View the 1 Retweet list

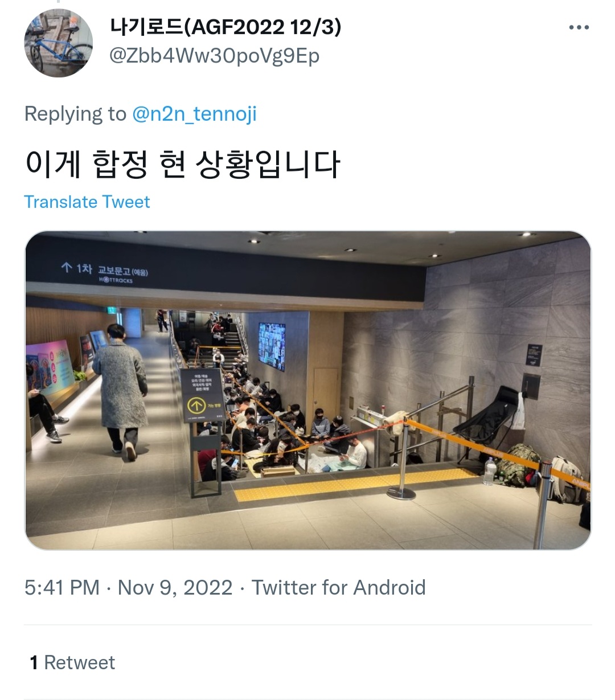pyautogui.click(x=72, y=662)
